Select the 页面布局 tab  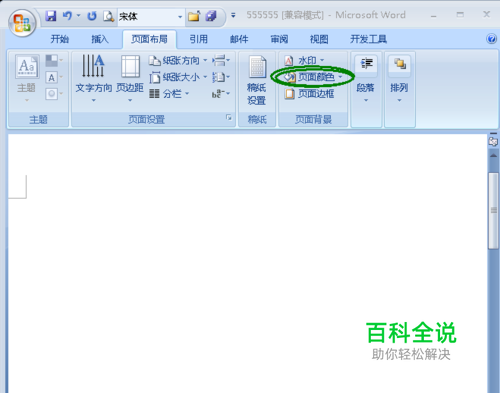(x=149, y=39)
